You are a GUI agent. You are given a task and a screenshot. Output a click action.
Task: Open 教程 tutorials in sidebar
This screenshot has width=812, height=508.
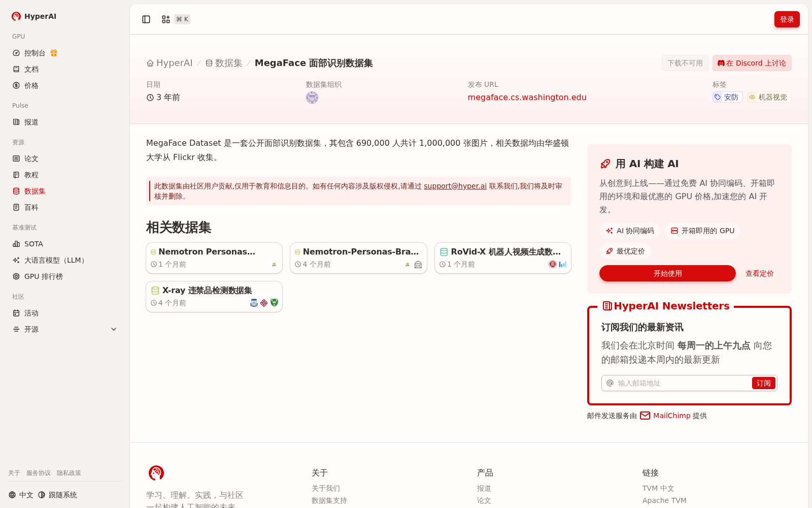[x=65, y=175]
